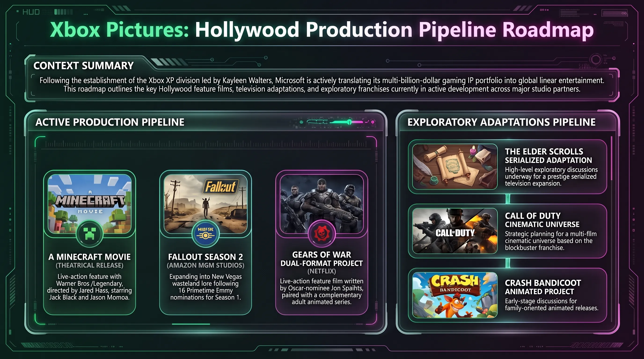
Task: Click the ACTIVE PRODUCTION PIPELINE header
Action: (x=110, y=122)
